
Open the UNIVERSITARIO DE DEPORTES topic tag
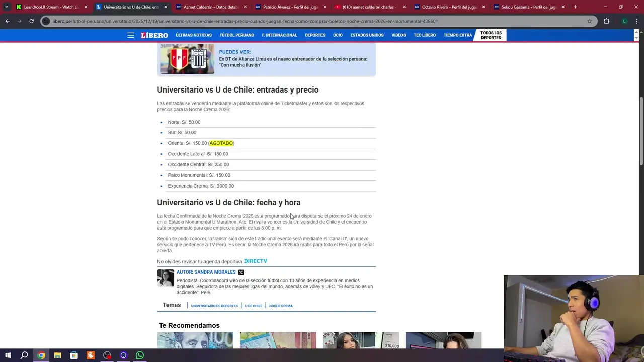point(214,306)
